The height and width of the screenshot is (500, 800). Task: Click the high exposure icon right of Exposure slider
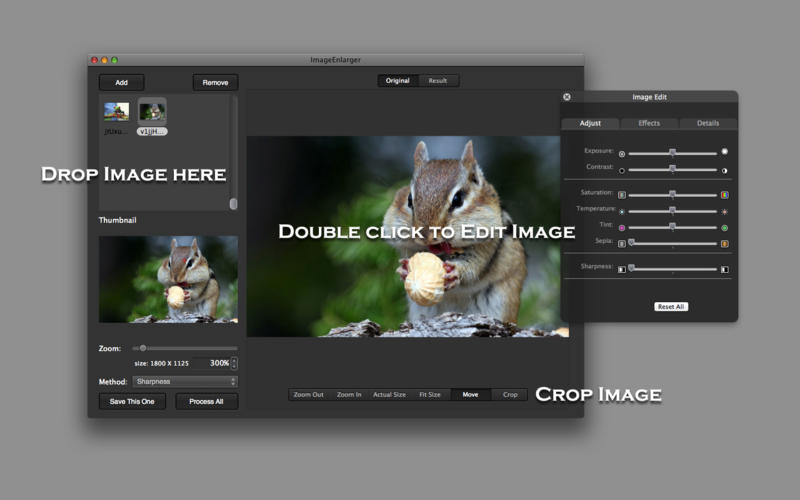point(724,152)
